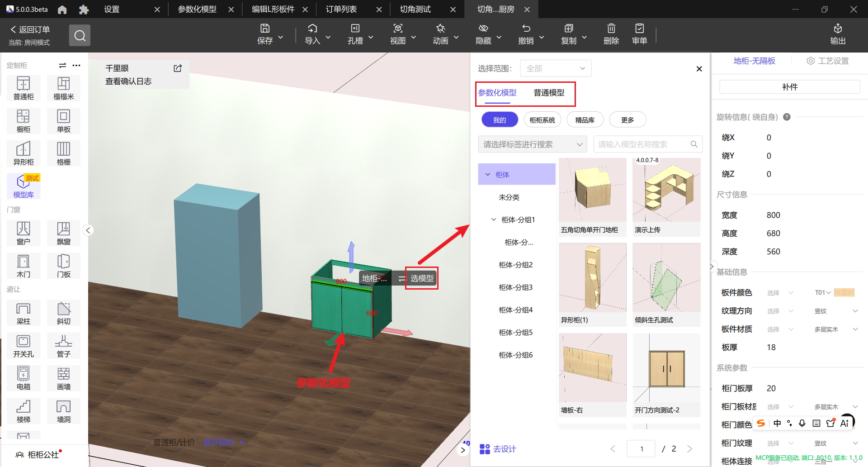This screenshot has width=868, height=467.
Task: Click the 板件颜色 T01 color swatch
Action: tap(844, 293)
